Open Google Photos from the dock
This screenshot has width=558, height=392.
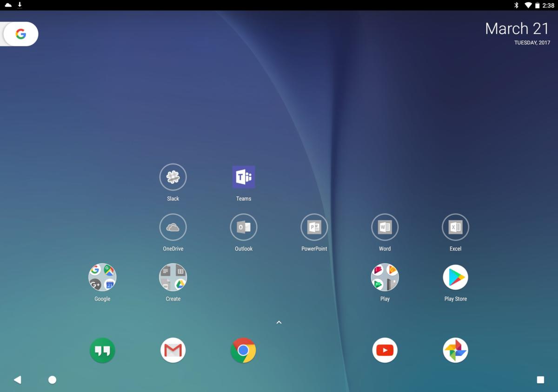coord(456,350)
